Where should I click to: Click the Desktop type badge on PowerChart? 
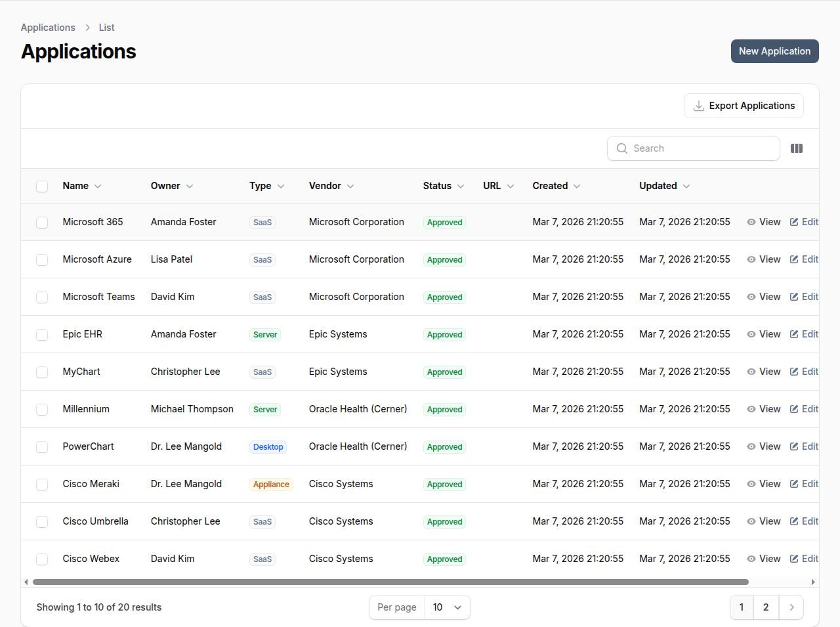(x=268, y=447)
